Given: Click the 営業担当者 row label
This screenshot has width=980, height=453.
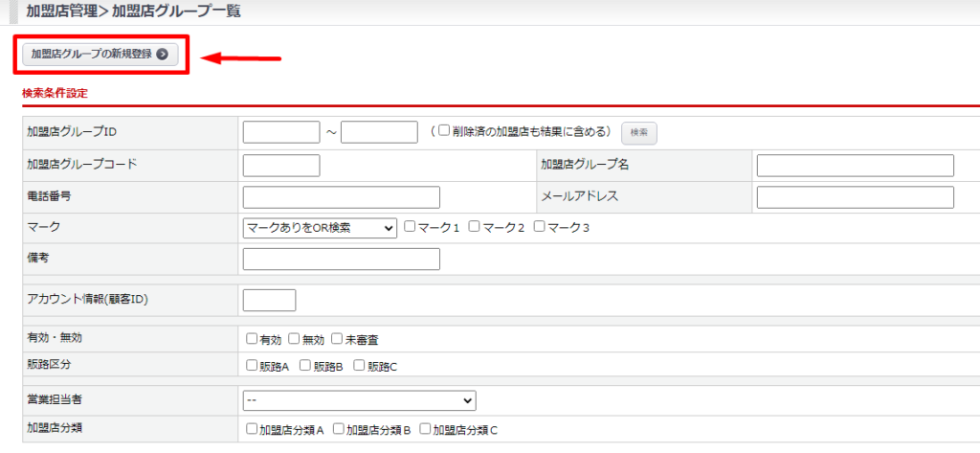Looking at the screenshot, I should (54, 399).
